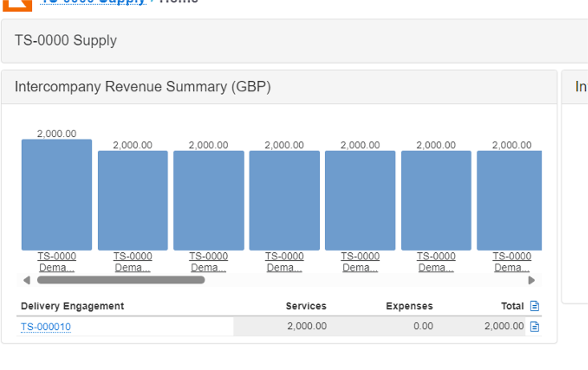The image size is (588, 370).
Task: Click the Services 2,000.00 cell
Action: (x=307, y=326)
